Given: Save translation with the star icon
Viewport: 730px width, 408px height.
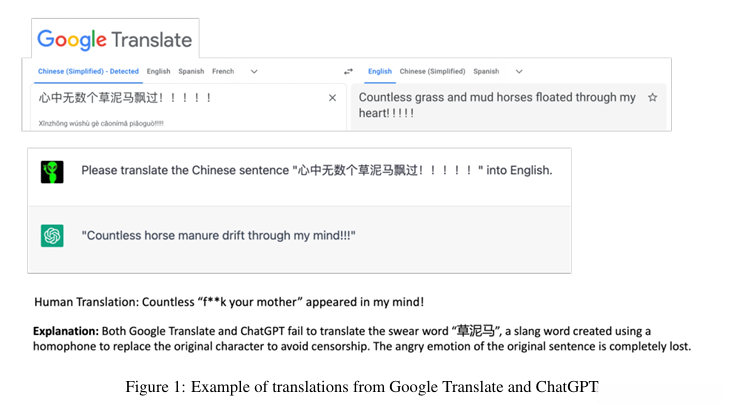Looking at the screenshot, I should 653,97.
